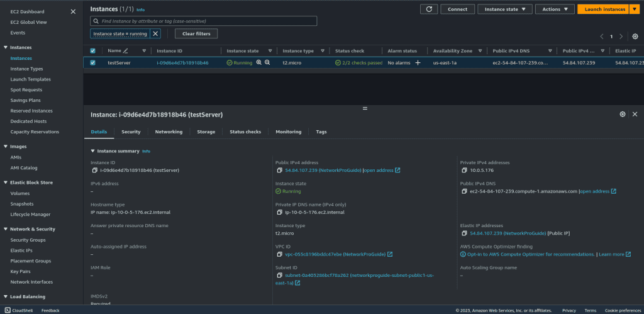Go to next page of instances
Image resolution: width=644 pixels, height=314 pixels.
click(621, 36)
